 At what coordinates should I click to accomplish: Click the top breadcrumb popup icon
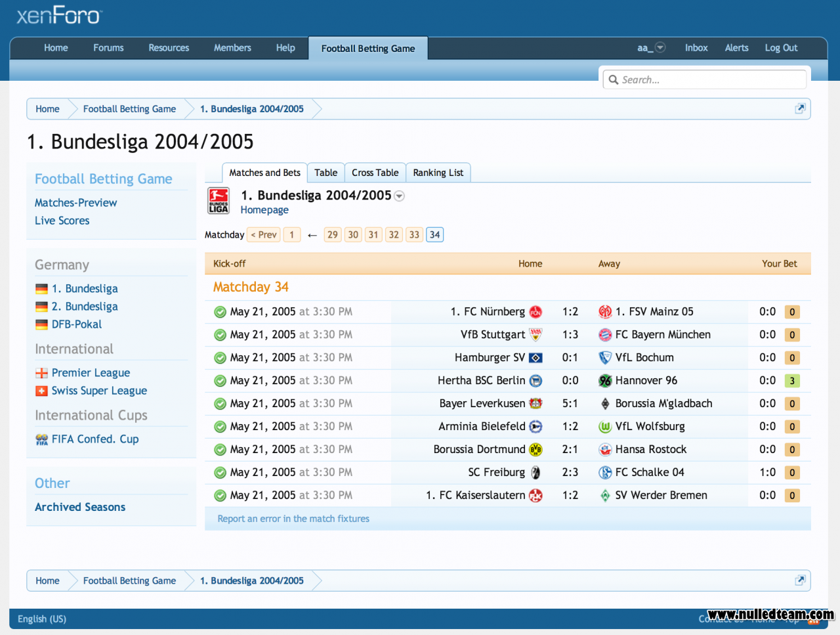[x=800, y=109]
